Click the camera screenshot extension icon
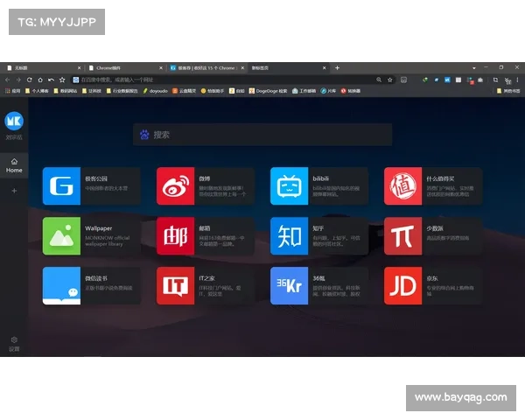The image size is (525, 420). [x=480, y=80]
